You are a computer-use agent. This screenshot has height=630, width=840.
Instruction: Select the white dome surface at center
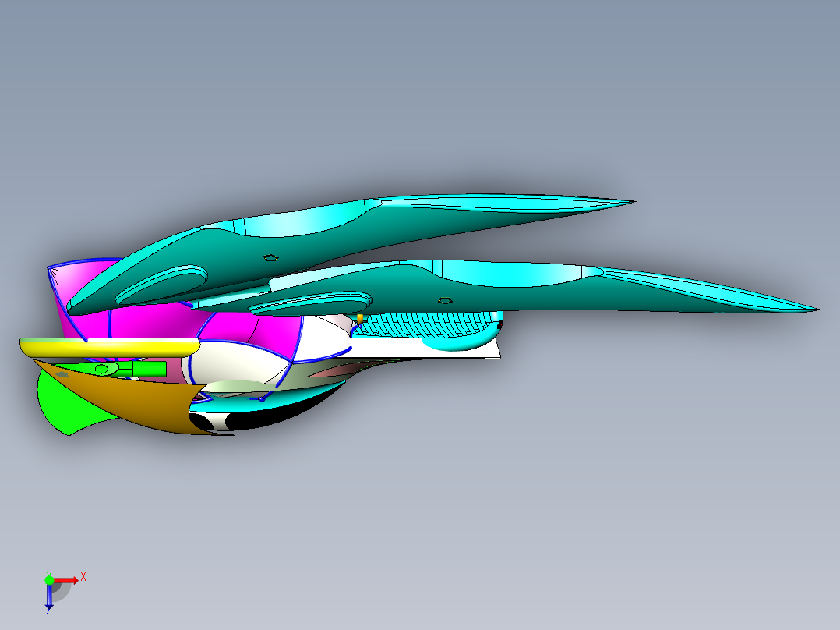click(x=234, y=365)
